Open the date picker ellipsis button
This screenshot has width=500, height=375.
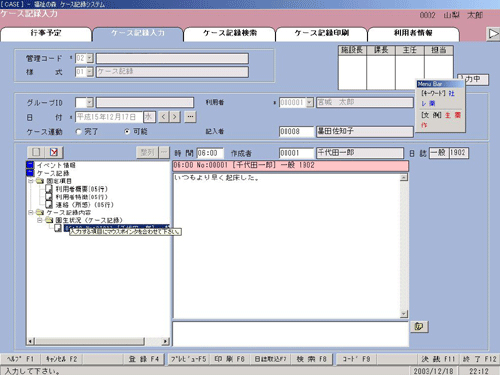190,117
